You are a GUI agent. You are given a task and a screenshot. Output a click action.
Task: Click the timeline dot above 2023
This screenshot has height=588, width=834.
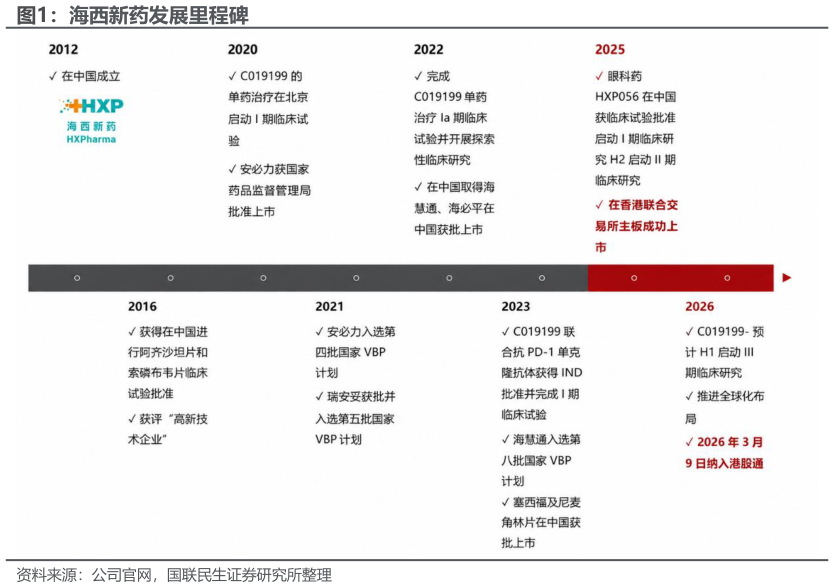542,278
